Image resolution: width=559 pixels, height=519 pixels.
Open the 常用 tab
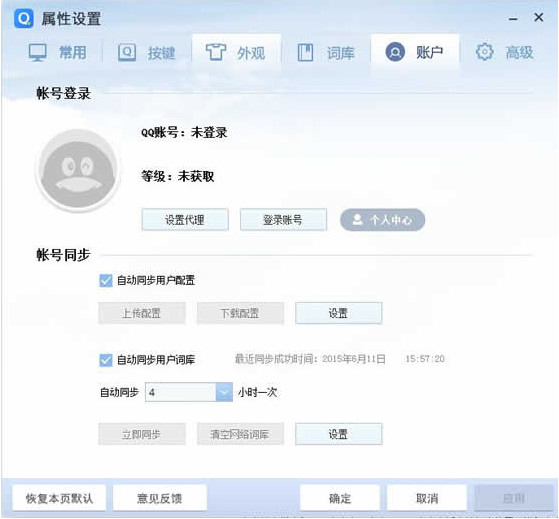[58, 53]
